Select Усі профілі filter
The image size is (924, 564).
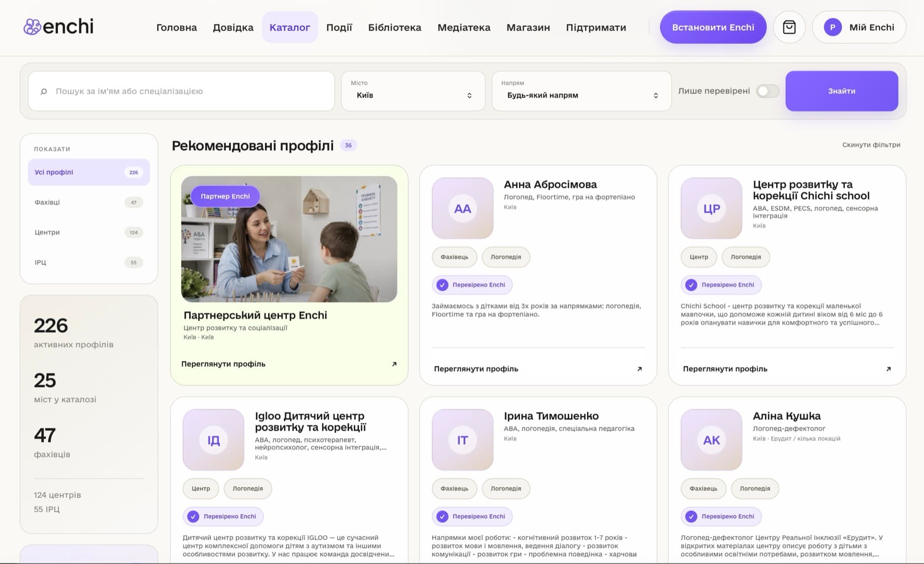coord(89,172)
